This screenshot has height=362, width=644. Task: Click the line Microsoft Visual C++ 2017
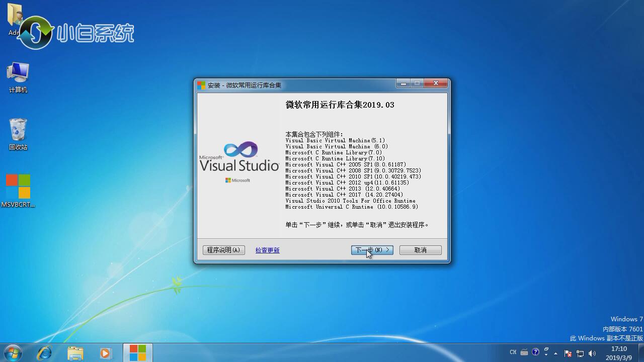[344, 195]
